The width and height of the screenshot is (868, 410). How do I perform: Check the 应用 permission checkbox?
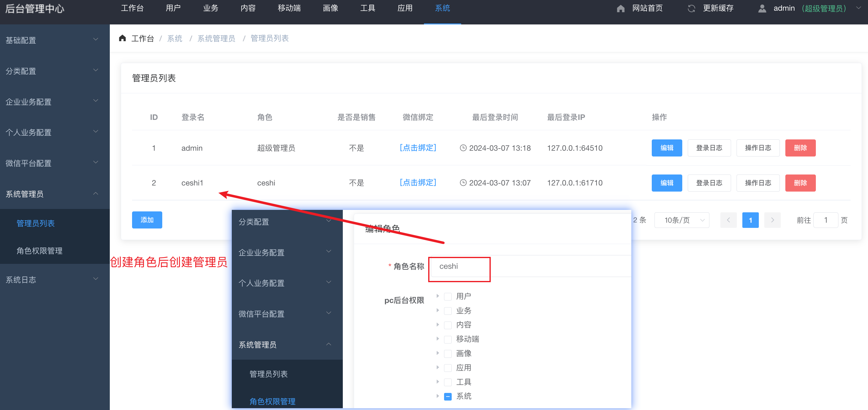pos(448,368)
